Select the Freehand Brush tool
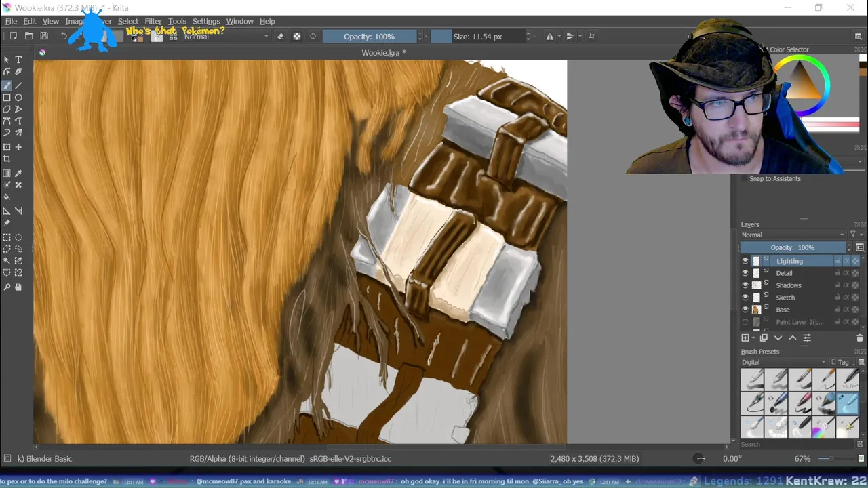The width and height of the screenshot is (868, 488). click(x=7, y=85)
